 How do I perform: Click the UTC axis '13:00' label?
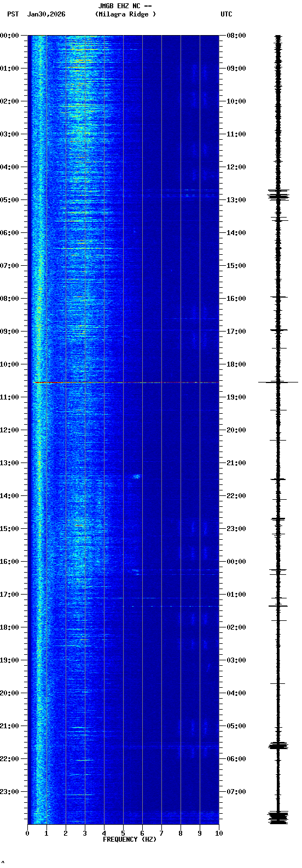point(236,200)
